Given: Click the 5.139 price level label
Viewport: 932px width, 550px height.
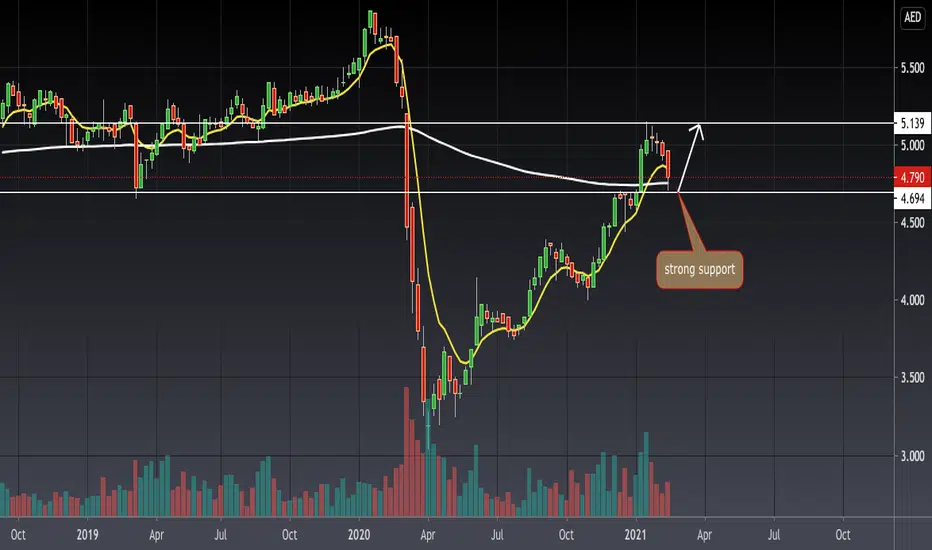Looking at the screenshot, I should pos(912,123).
